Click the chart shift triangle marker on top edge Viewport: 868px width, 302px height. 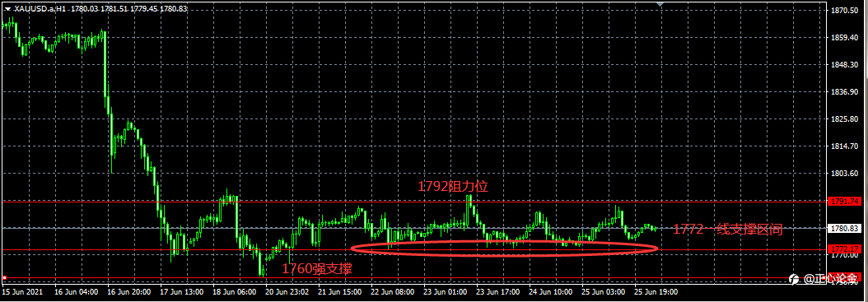point(660,4)
